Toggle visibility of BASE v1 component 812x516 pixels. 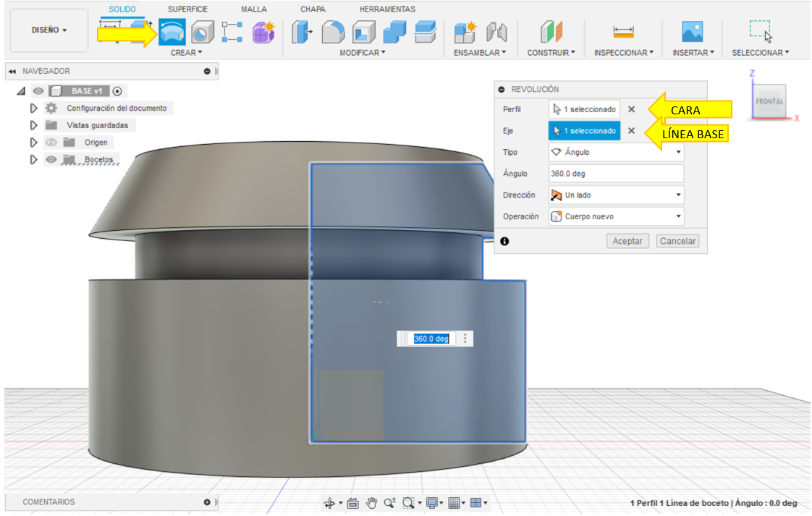tap(38, 91)
